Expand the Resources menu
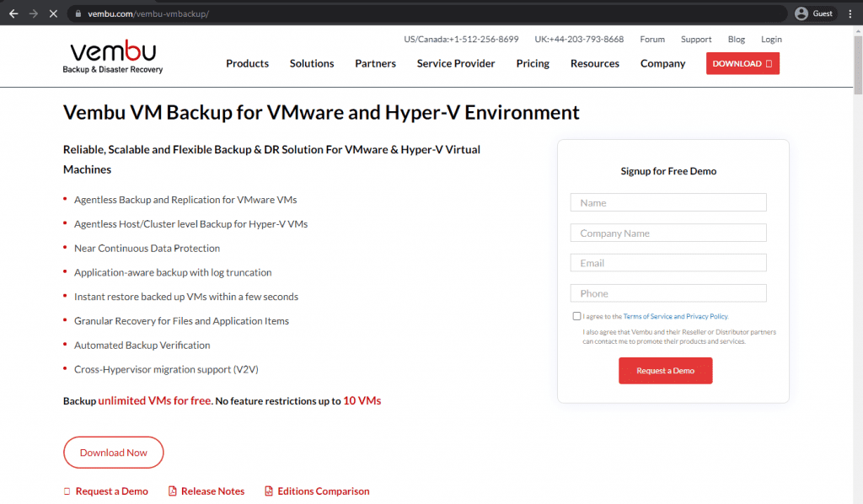The height and width of the screenshot is (504, 863). (x=594, y=63)
